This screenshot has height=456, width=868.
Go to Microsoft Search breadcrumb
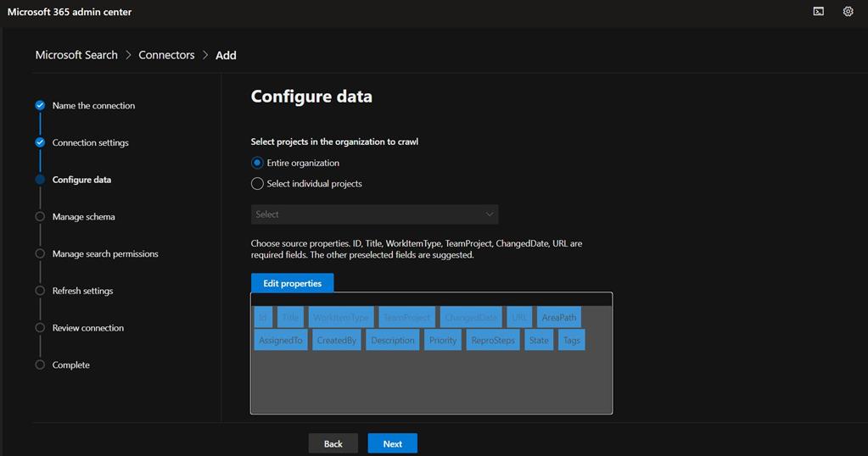(76, 55)
